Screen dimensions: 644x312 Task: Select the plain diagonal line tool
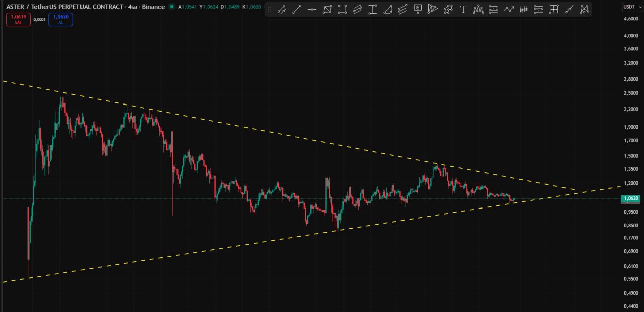pyautogui.click(x=297, y=9)
